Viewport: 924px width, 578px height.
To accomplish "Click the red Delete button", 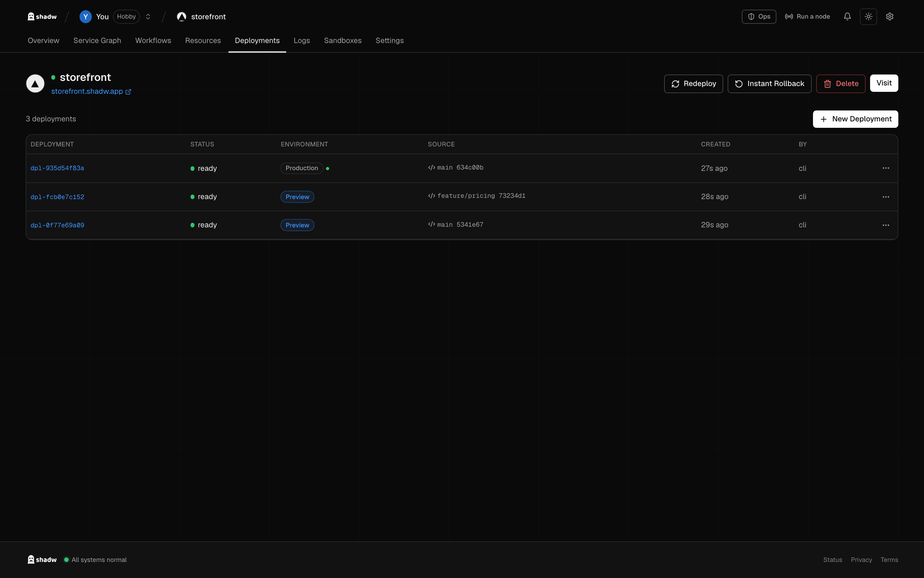I will tap(841, 84).
